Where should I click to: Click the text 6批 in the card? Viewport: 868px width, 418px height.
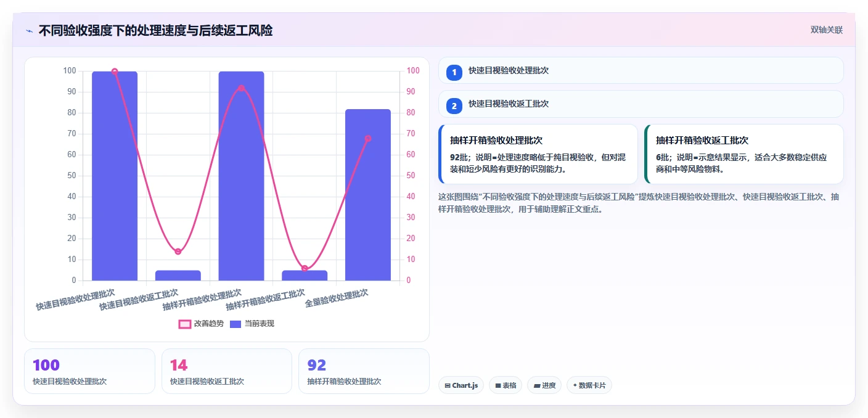pyautogui.click(x=664, y=157)
